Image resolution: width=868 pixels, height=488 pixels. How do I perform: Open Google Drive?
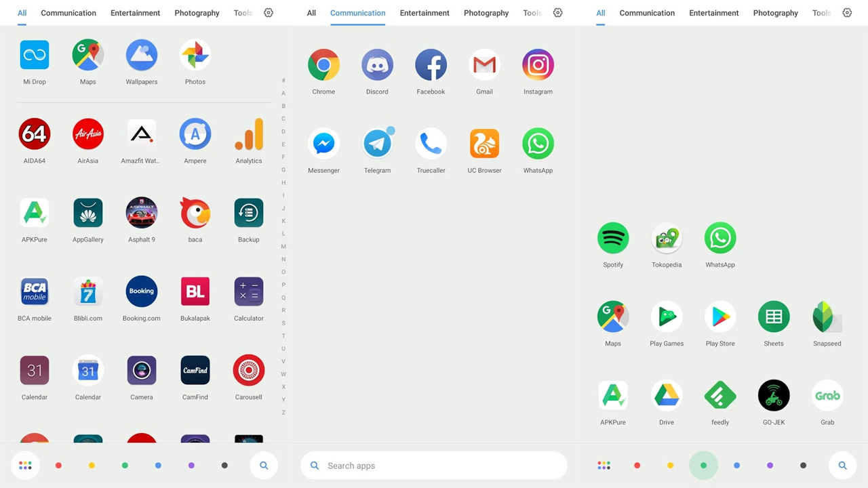click(x=667, y=395)
